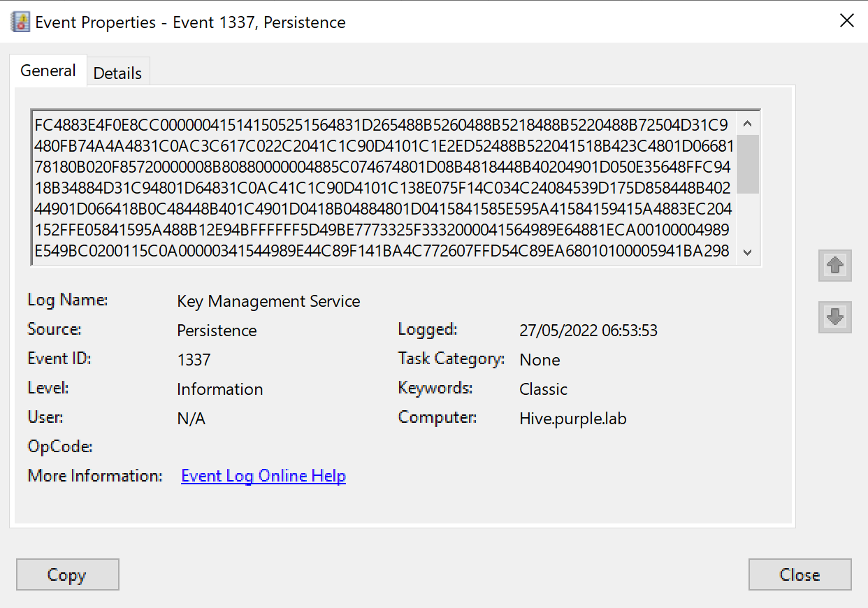Viewport: 868px width, 608px height.
Task: Click the Level value Information
Action: coord(219,389)
